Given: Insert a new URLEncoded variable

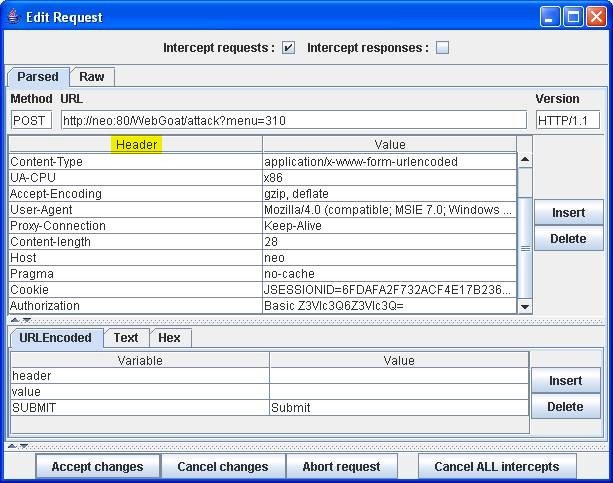Looking at the screenshot, I should click(x=566, y=381).
